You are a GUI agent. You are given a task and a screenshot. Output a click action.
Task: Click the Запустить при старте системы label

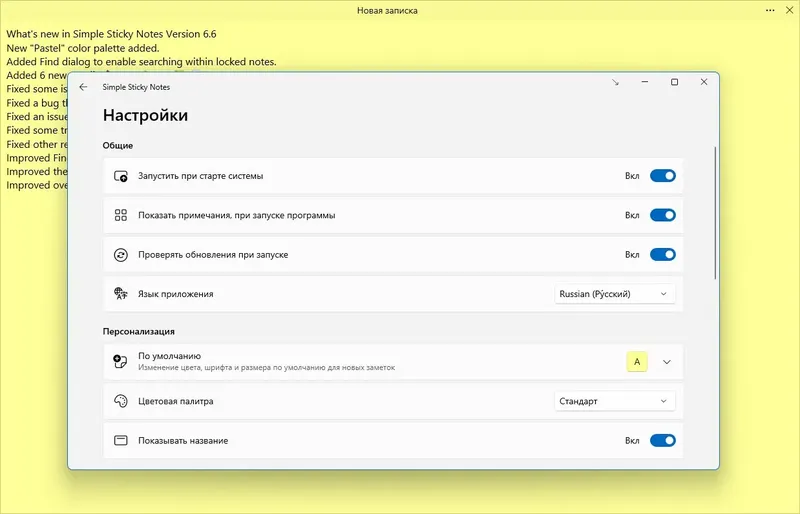[x=201, y=176]
